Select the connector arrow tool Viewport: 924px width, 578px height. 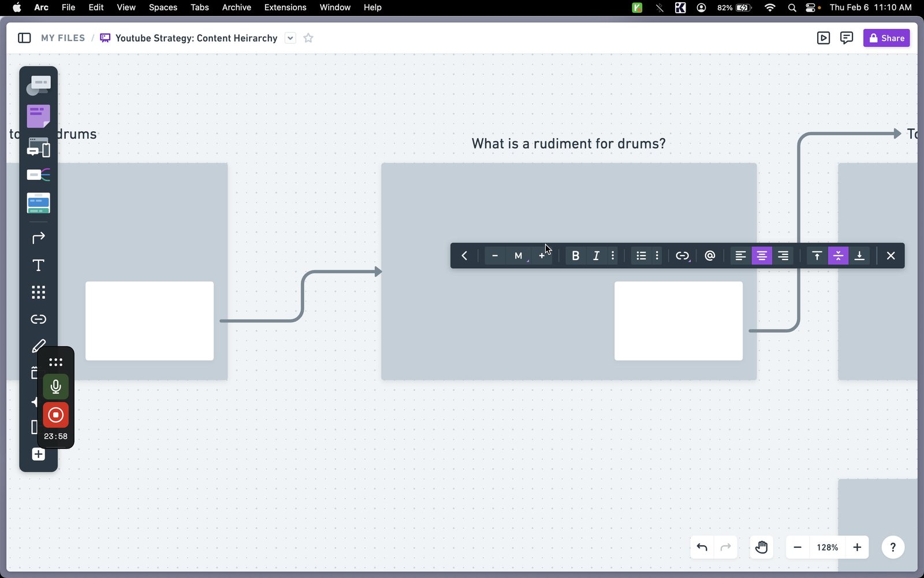[x=38, y=238]
